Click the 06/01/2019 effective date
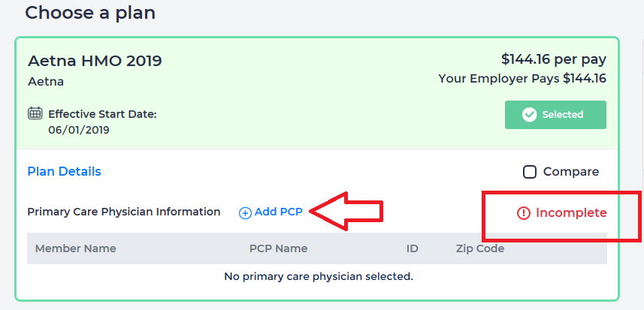Screen dimensions: 644x310 coord(79,130)
